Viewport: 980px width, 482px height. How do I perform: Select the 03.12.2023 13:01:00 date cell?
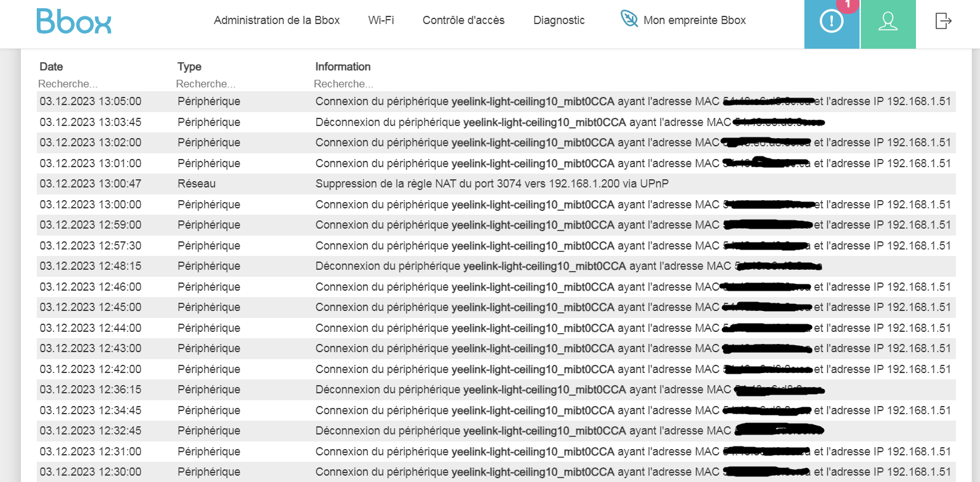[91, 163]
